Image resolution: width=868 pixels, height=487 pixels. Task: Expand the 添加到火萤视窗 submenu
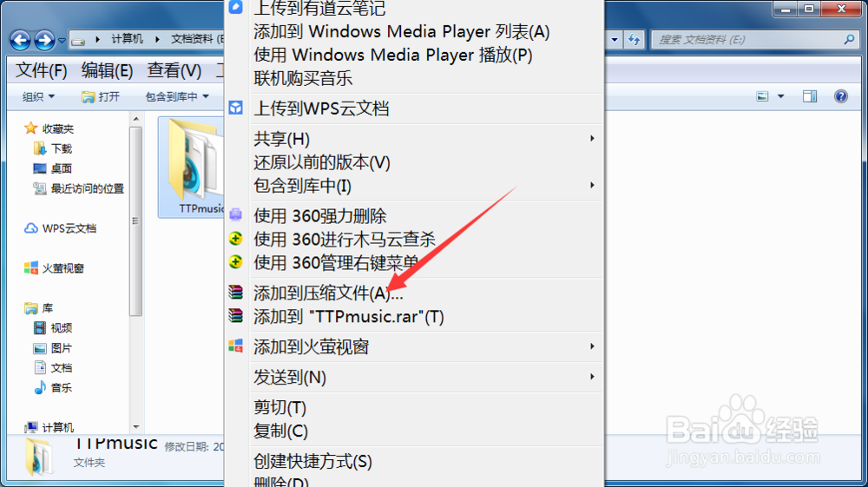pos(415,347)
